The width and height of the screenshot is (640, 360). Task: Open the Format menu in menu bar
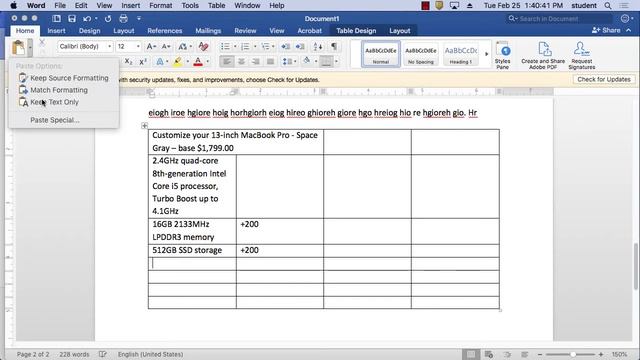point(160,6)
